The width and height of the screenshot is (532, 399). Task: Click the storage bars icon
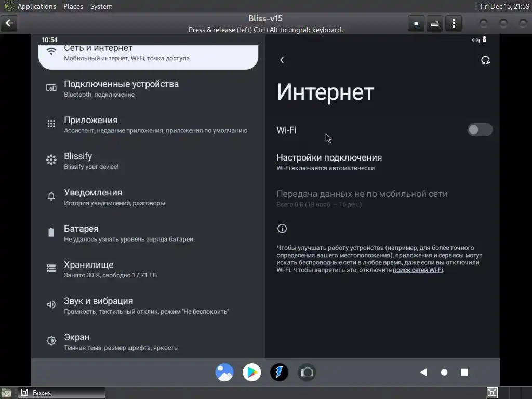point(51,269)
